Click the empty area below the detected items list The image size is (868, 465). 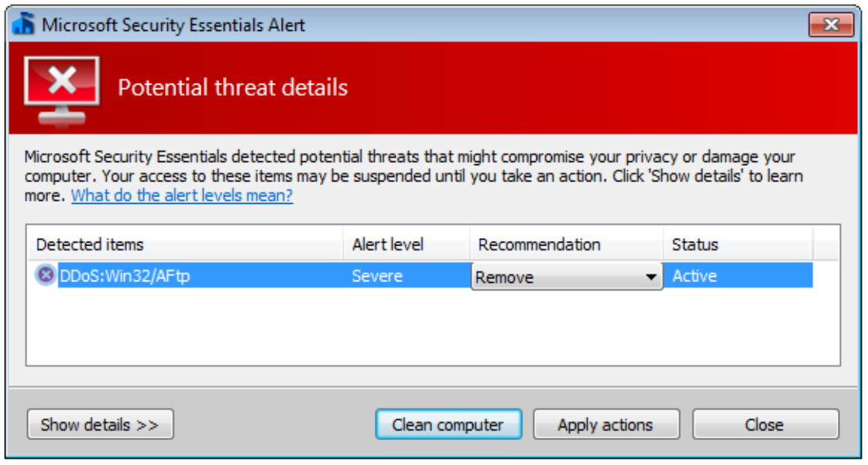pos(432,329)
